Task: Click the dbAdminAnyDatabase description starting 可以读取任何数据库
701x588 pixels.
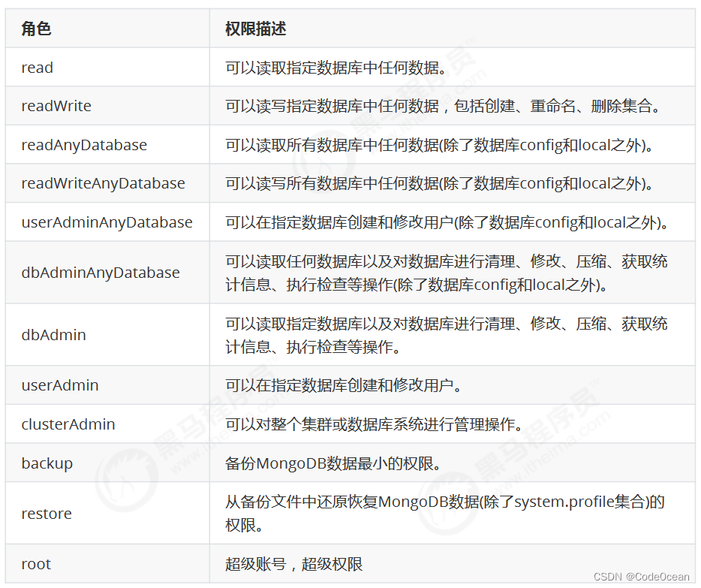Action: [x=446, y=273]
